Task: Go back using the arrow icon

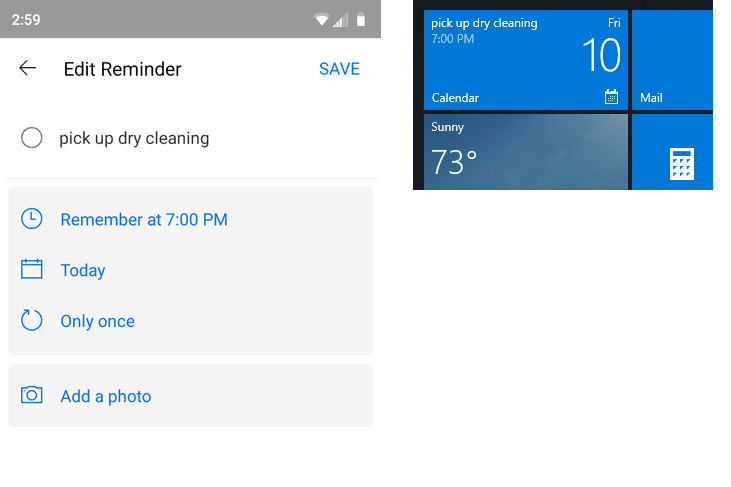Action: click(x=28, y=68)
